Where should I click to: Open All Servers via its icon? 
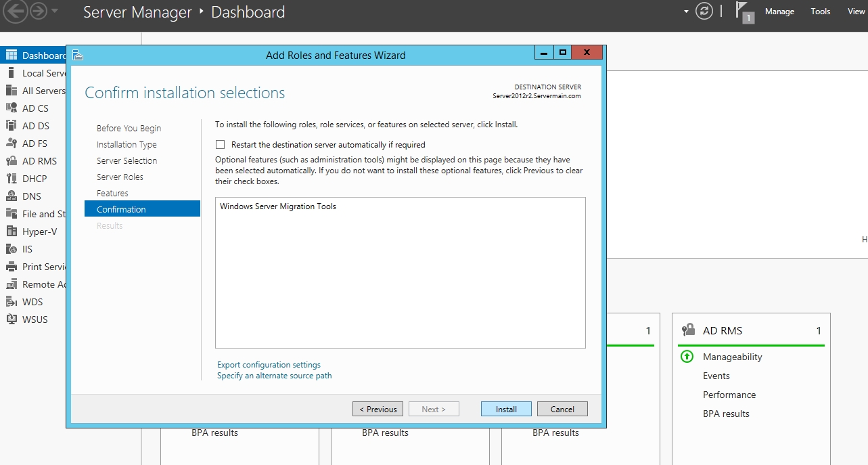coord(12,91)
